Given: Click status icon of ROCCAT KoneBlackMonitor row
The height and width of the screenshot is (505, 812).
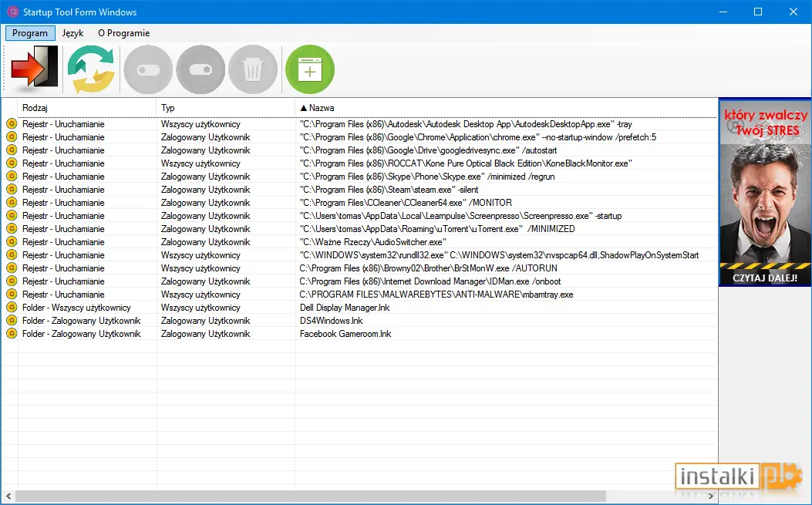Looking at the screenshot, I should (x=12, y=163).
